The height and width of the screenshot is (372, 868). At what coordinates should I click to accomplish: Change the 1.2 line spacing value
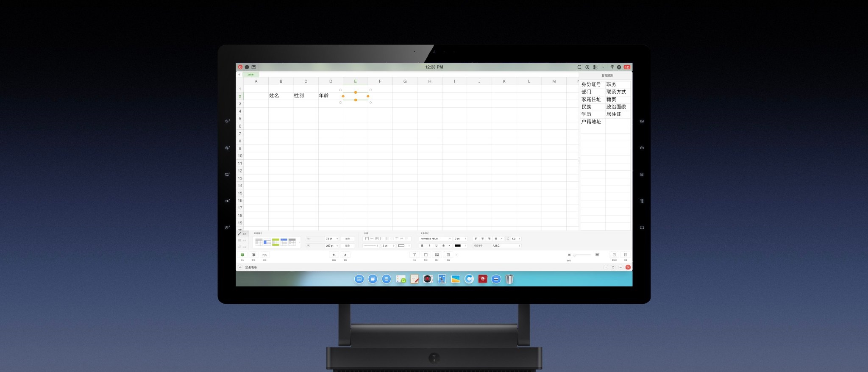pyautogui.click(x=515, y=239)
